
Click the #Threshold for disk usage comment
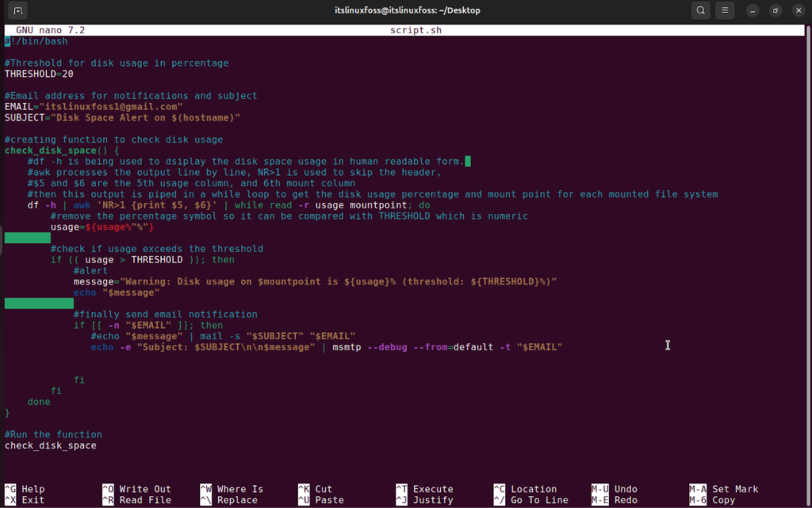(x=117, y=63)
